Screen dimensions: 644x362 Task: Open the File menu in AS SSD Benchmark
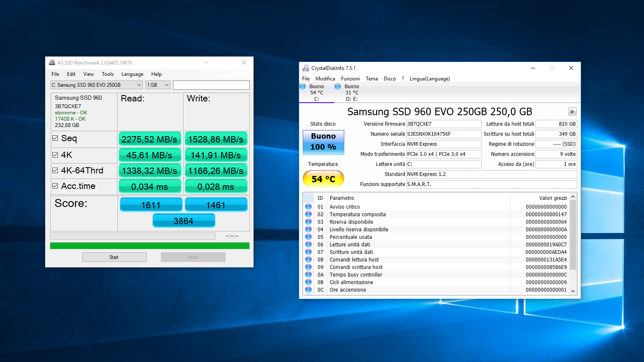tap(55, 74)
